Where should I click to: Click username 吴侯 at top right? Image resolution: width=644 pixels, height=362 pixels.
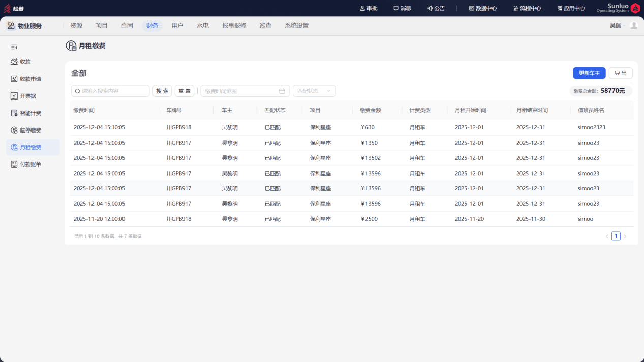pos(615,25)
